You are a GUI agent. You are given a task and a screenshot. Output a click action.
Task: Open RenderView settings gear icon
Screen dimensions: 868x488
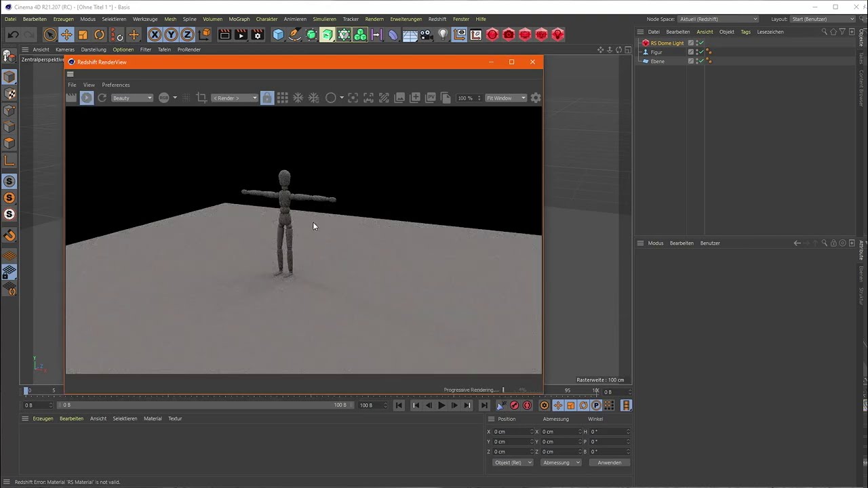pos(536,98)
